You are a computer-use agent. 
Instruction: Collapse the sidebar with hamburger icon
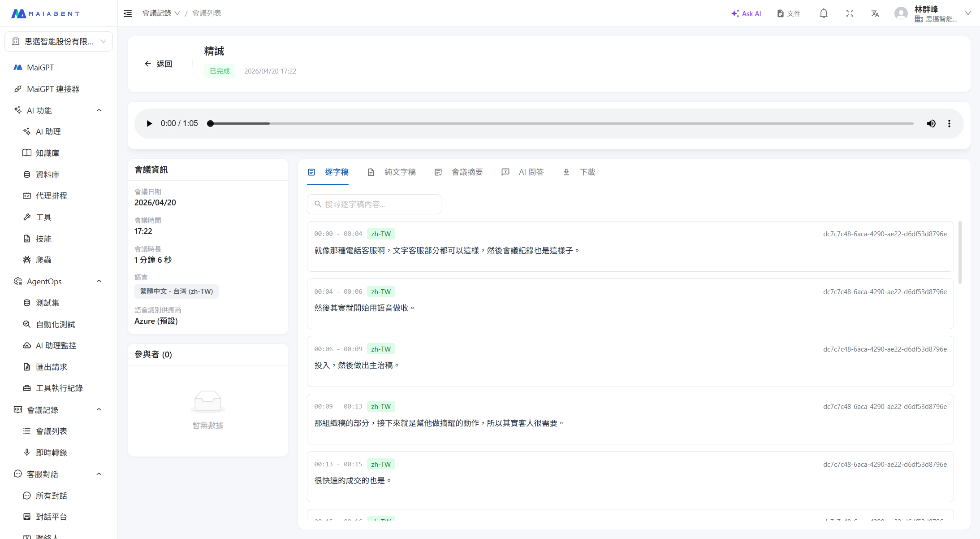coord(128,13)
